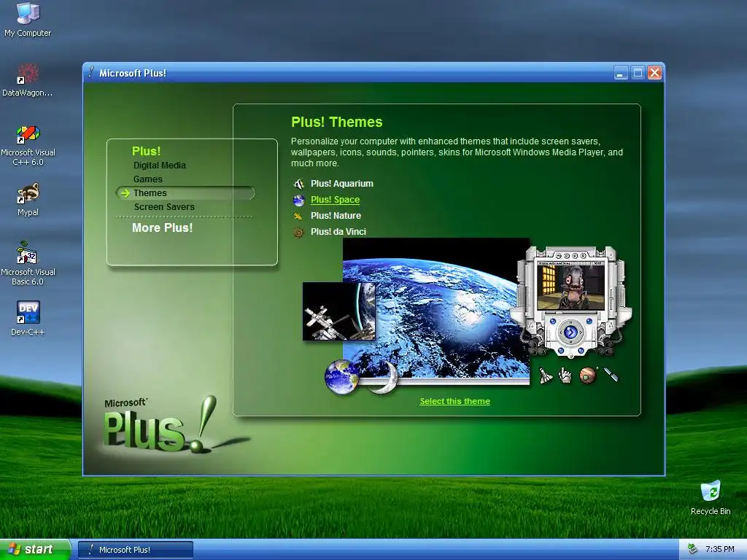747x560 pixels.
Task: Minimize the Microsoft Plus! window
Action: (620, 73)
